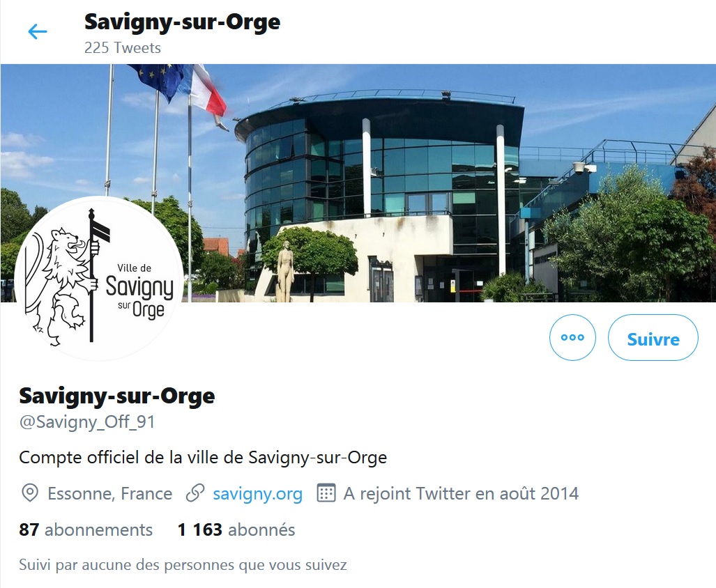View the 87 abonnements list
Viewport: 716px width, 588px height.
[x=86, y=529]
